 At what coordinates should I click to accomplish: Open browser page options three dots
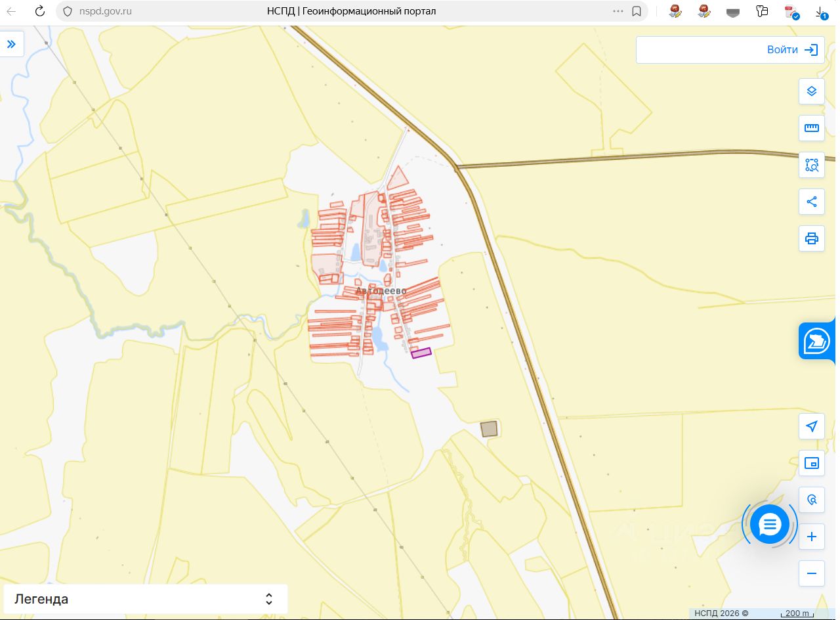pyautogui.click(x=618, y=11)
